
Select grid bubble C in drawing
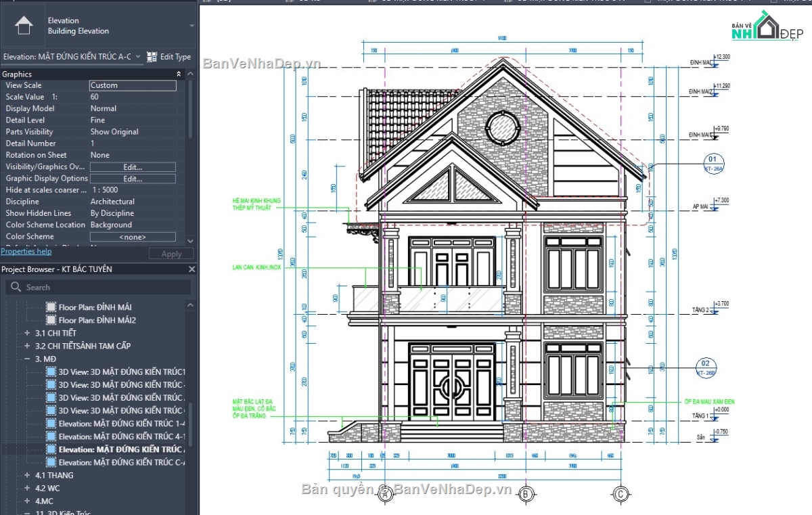click(x=621, y=494)
